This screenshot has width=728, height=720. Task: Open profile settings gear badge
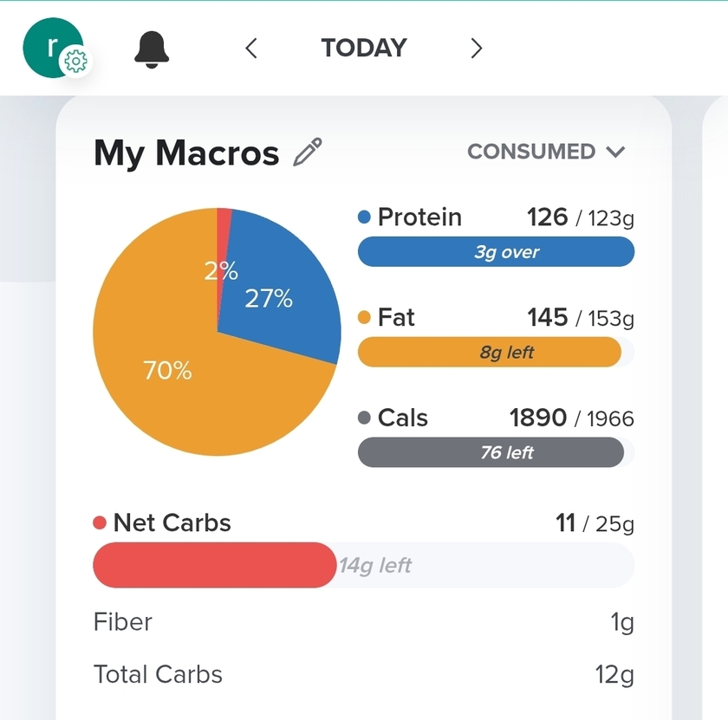click(x=76, y=62)
